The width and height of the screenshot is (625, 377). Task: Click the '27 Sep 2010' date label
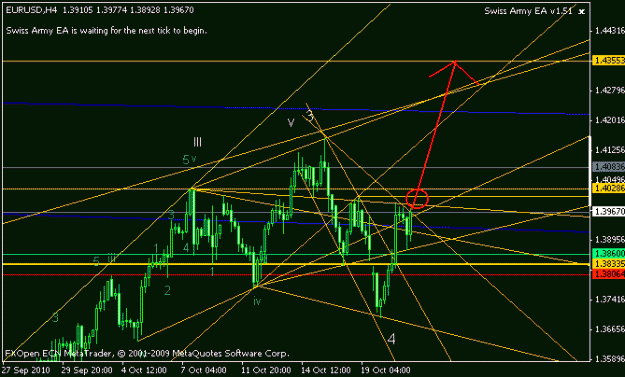click(27, 370)
